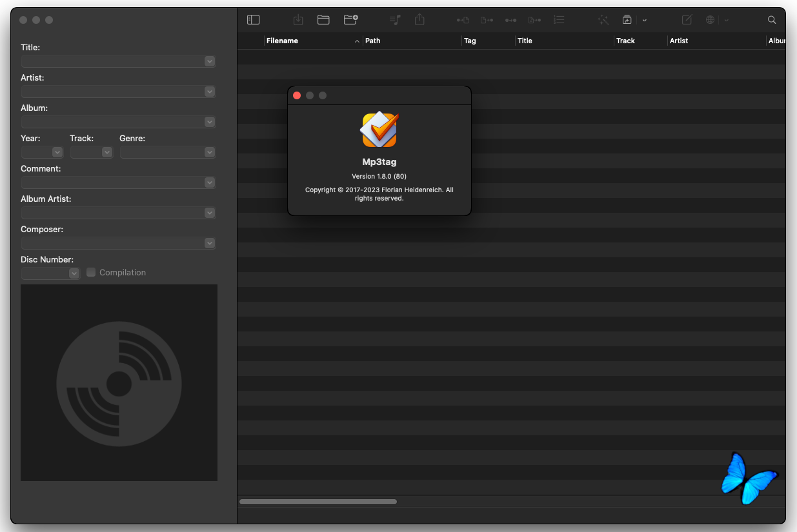This screenshot has width=797, height=532.
Task: Click the Auto-numbering list icon
Action: pyautogui.click(x=559, y=20)
